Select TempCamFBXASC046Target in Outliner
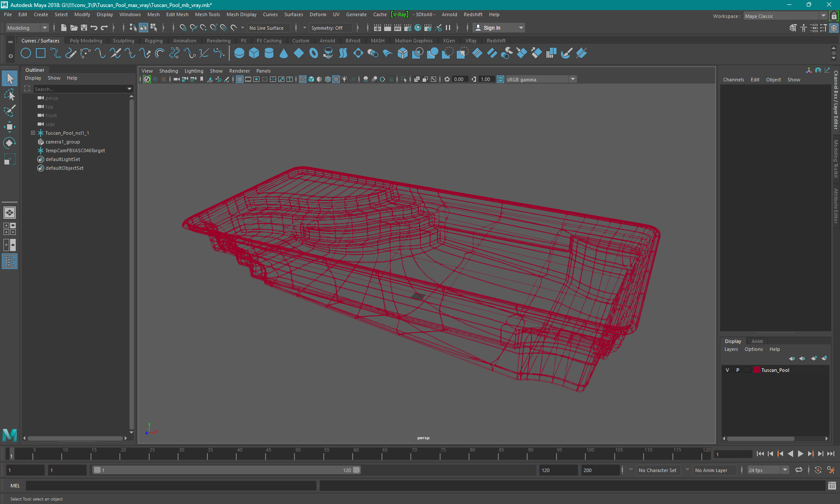840x504 pixels. (x=75, y=150)
